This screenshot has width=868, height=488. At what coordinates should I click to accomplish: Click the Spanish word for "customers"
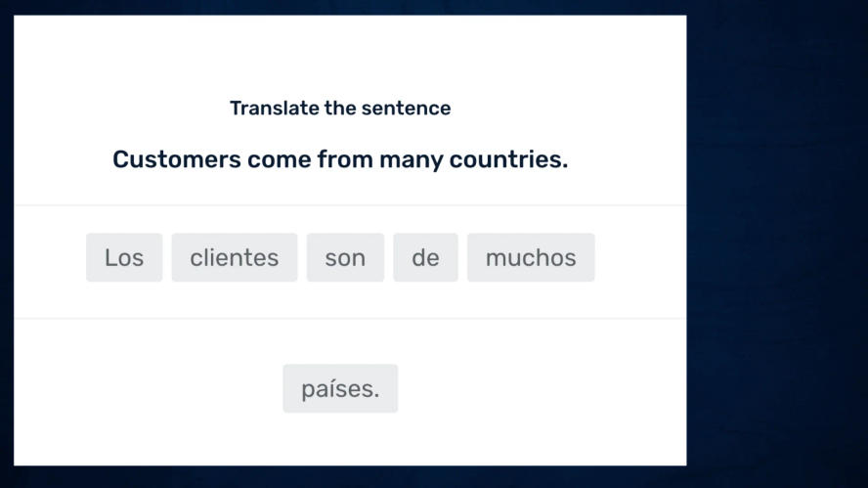tap(235, 257)
